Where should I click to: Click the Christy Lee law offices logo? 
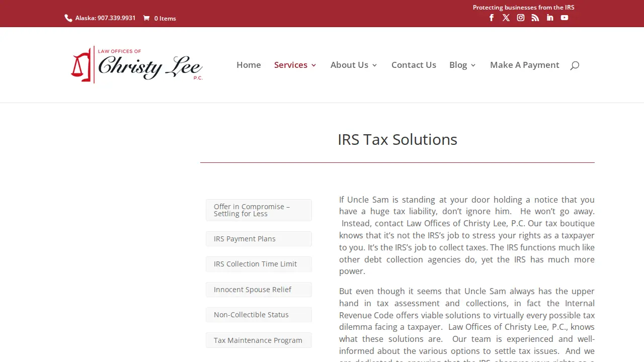pos(137,65)
